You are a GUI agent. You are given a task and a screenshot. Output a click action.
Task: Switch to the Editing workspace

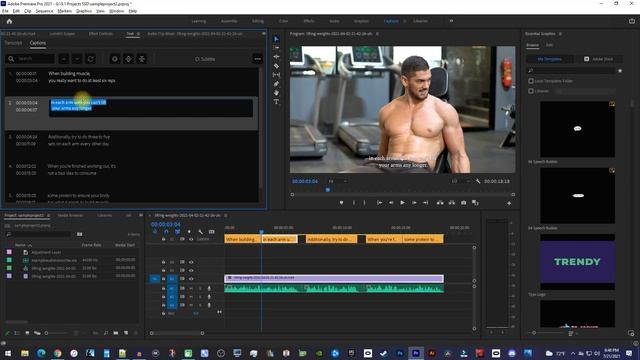pos(258,21)
